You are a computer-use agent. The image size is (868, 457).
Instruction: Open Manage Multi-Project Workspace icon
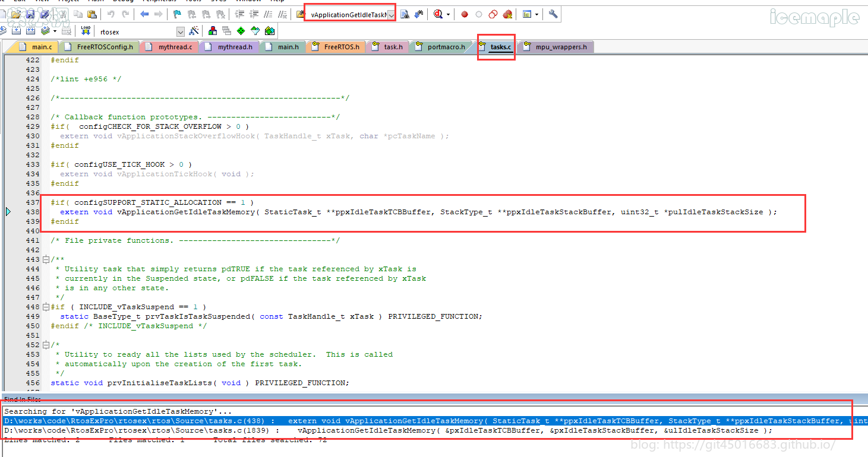(x=226, y=31)
